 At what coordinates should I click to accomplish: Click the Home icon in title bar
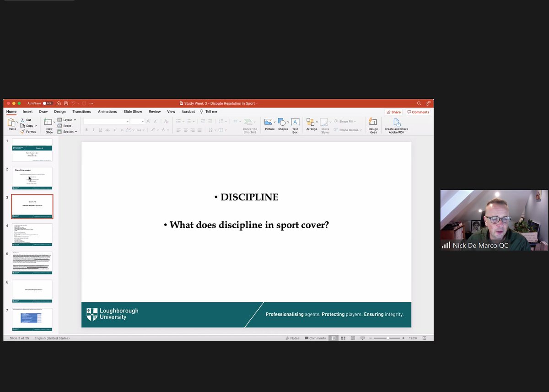[59, 103]
